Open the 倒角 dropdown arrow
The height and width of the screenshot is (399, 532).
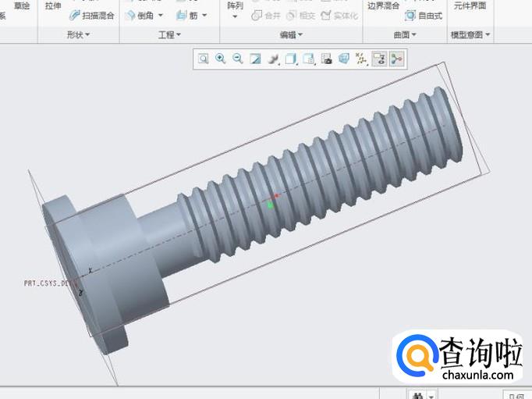pos(161,16)
